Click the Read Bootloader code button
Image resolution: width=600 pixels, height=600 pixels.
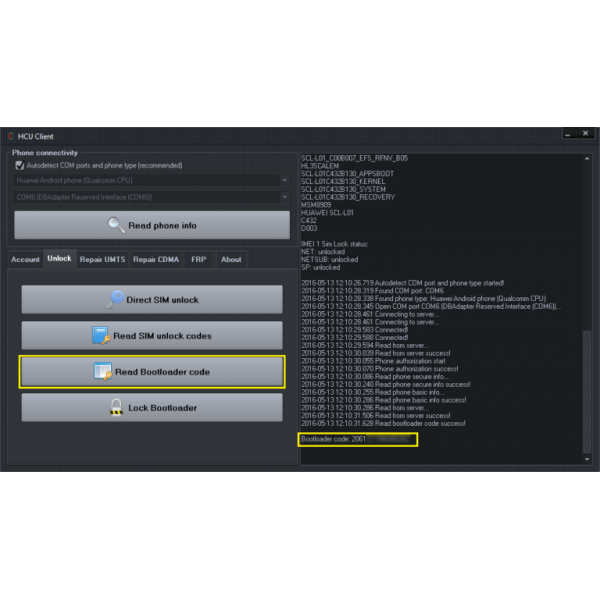point(152,372)
